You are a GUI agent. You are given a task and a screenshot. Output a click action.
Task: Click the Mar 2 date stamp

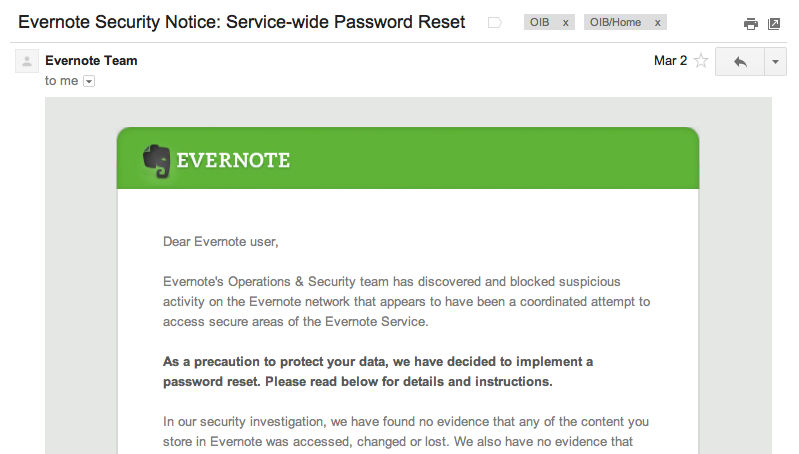[x=670, y=61]
